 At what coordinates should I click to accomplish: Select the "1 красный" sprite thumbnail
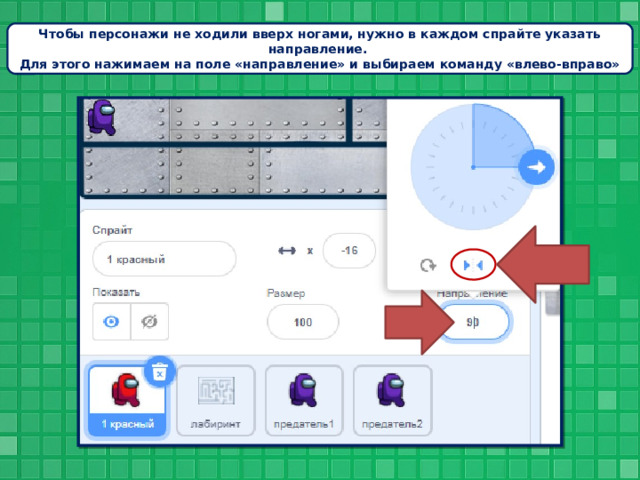coord(127,400)
